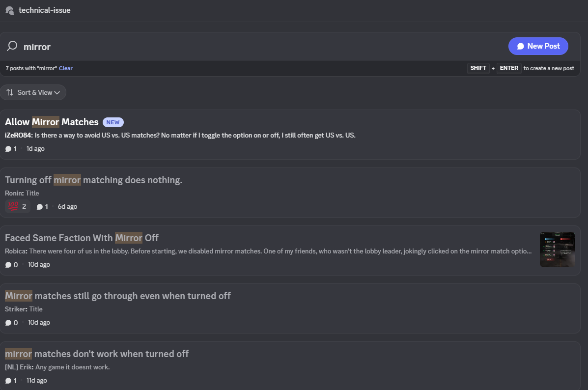Click the forum channel icon beside technical-issue

[9, 10]
